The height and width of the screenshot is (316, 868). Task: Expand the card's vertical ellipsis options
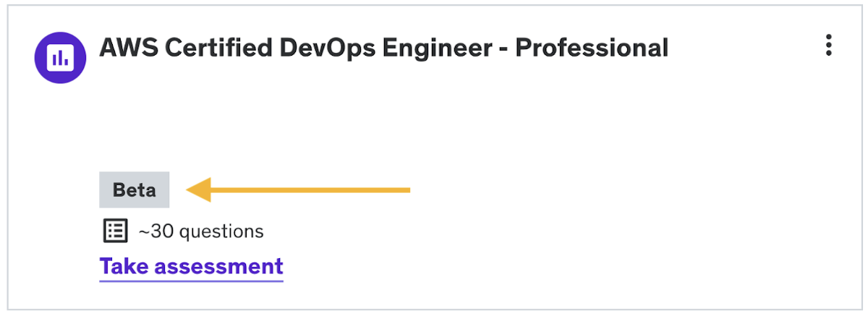829,46
